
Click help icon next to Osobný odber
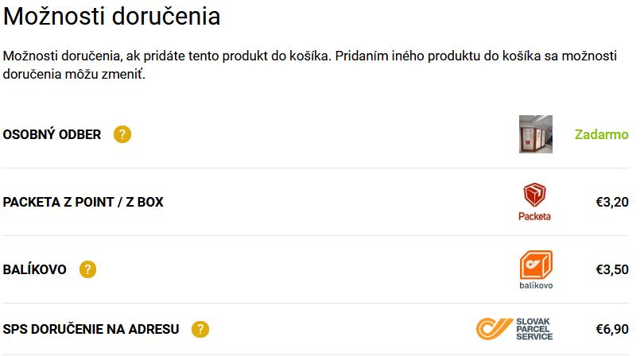point(122,134)
